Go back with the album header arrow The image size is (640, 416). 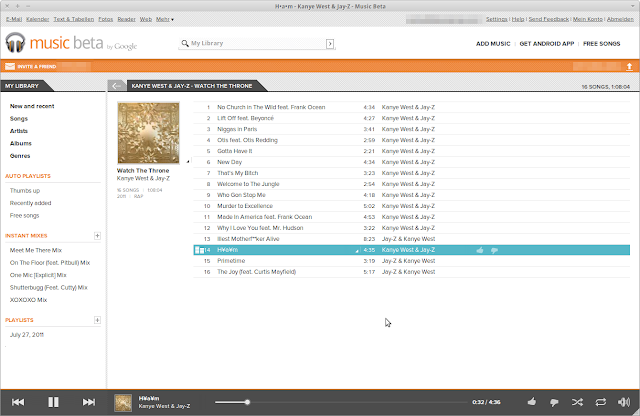coord(116,86)
